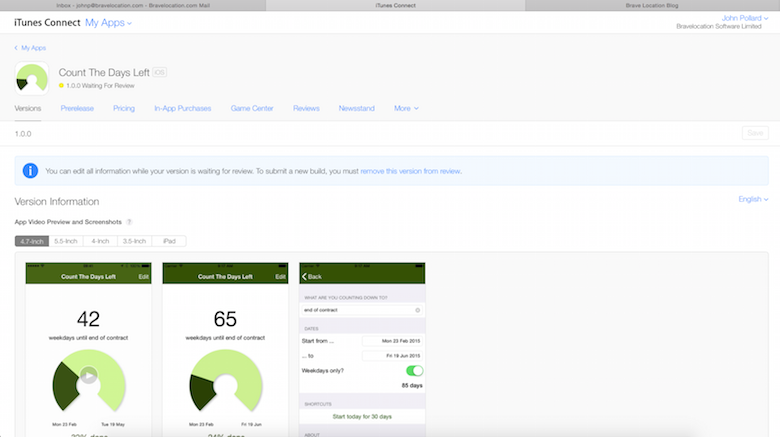Click the iOS platform badge next to app name

point(160,73)
